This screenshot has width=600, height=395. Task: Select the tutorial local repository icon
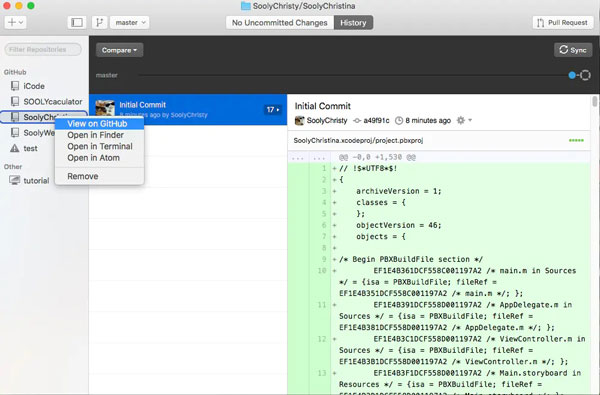(15, 180)
